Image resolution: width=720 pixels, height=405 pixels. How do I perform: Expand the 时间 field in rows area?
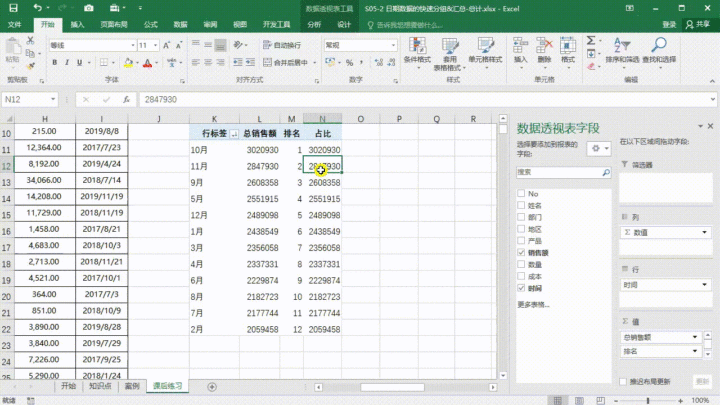click(704, 285)
